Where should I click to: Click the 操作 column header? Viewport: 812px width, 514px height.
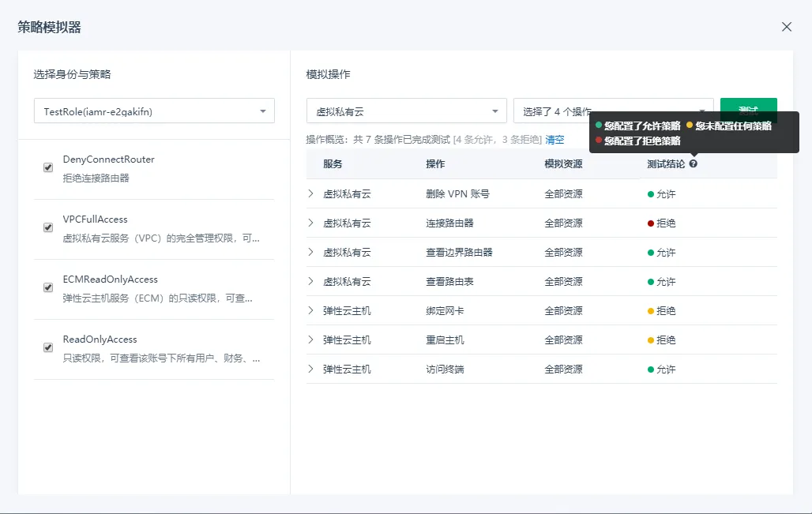[435, 164]
